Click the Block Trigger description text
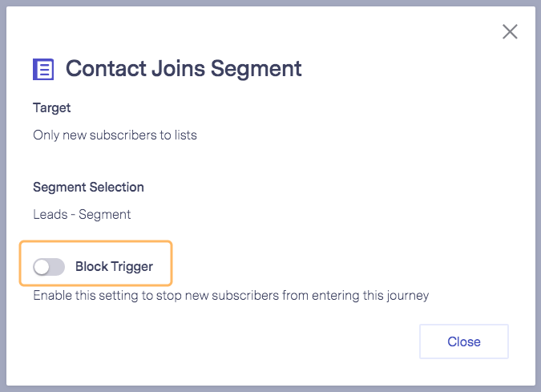541x392 pixels. (x=231, y=296)
